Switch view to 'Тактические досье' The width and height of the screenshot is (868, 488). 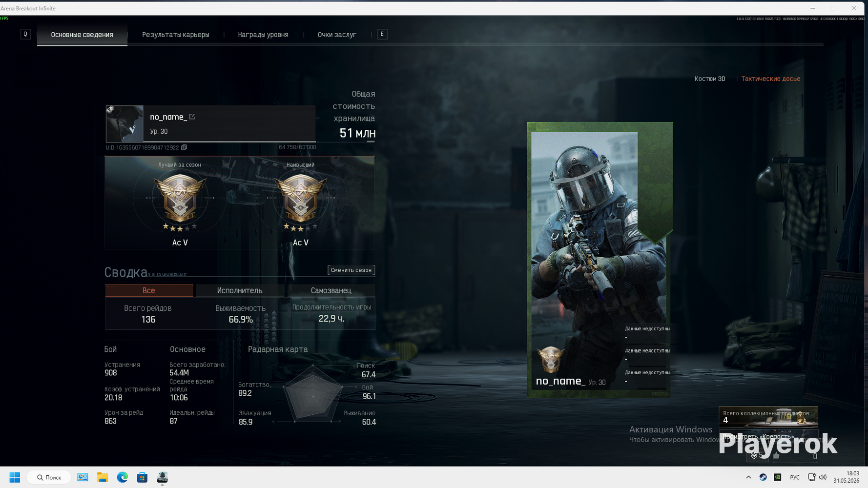771,79
